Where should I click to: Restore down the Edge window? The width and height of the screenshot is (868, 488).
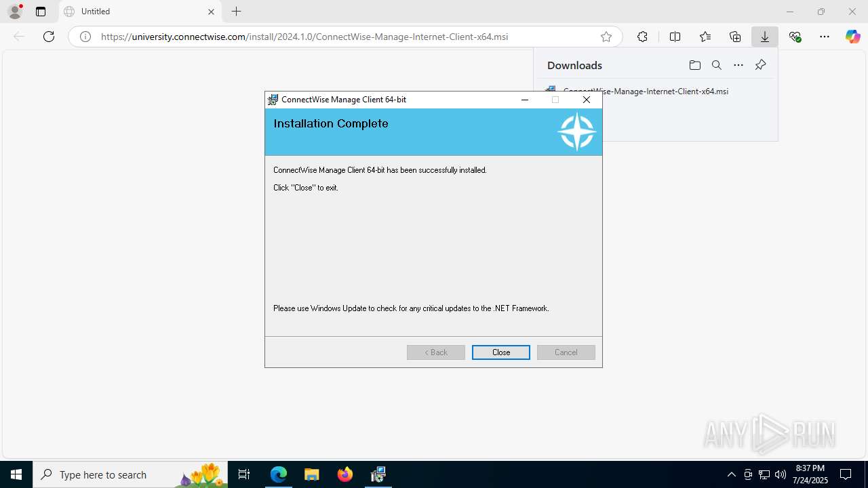pyautogui.click(x=821, y=12)
